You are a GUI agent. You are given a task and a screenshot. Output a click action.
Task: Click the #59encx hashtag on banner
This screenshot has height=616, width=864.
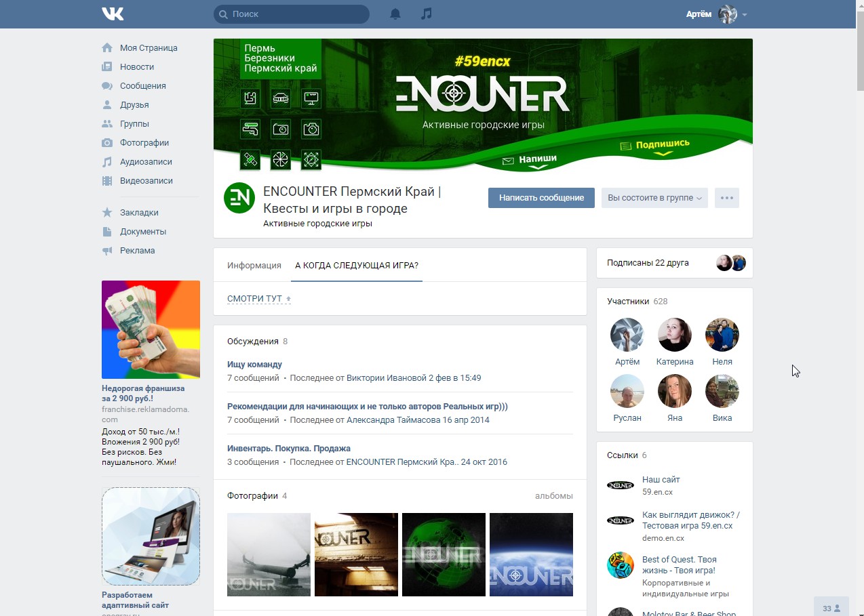pyautogui.click(x=482, y=62)
